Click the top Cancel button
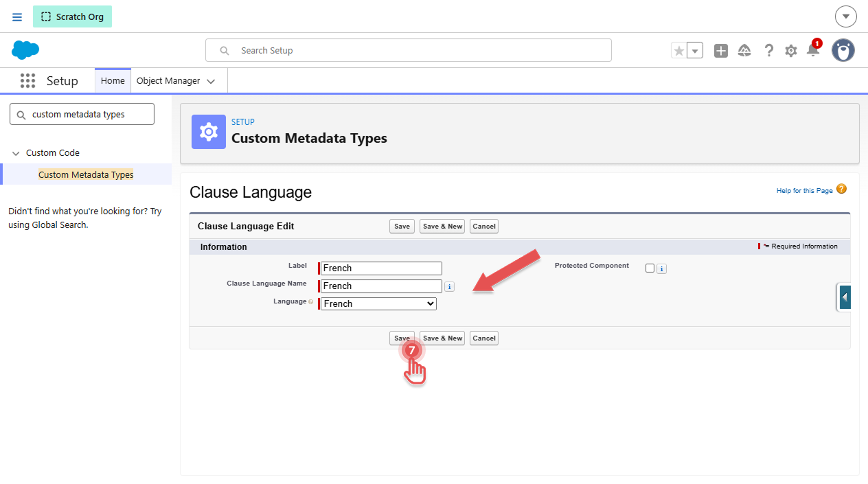Image resolution: width=868 pixels, height=484 pixels. [484, 227]
